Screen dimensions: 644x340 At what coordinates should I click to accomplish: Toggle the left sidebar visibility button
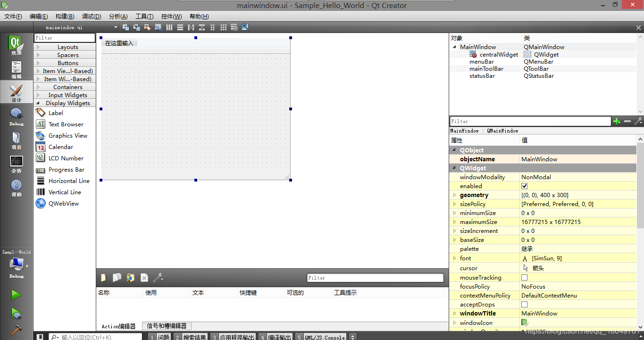pos(40,337)
